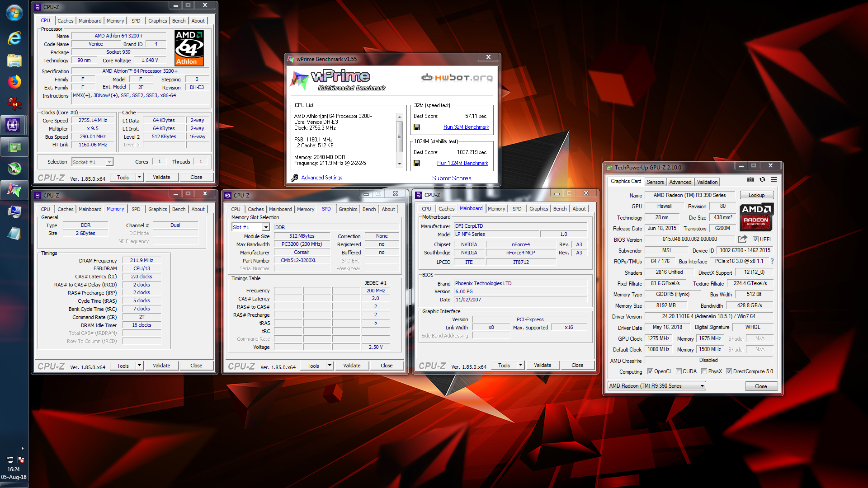Viewport: 868px width, 488px height.
Task: Click the GPU-Z Driver Version field
Action: 708,316
